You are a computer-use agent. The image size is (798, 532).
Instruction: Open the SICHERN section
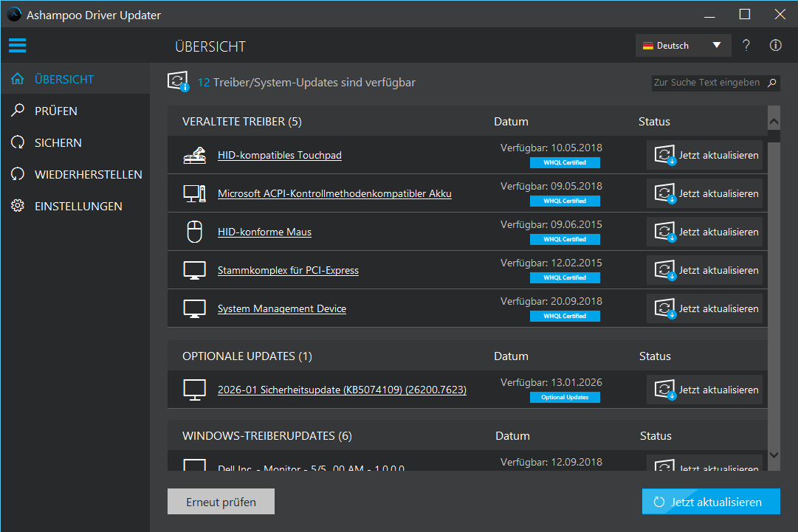tap(58, 143)
